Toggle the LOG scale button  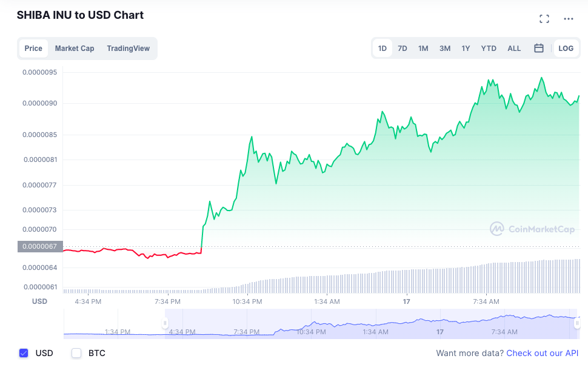tap(566, 49)
